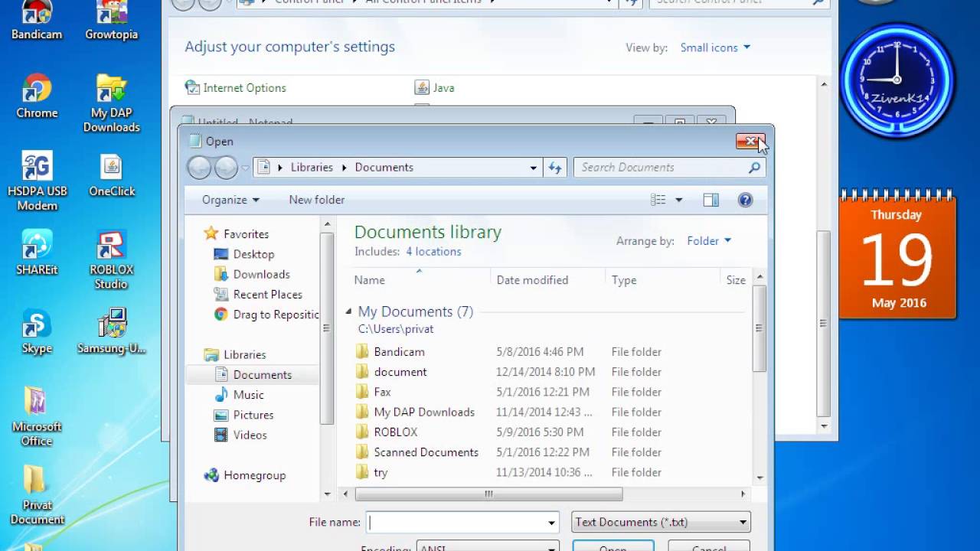Click Libraries breadcrumb in address bar
Viewport: 980px width, 551px height.
[312, 168]
